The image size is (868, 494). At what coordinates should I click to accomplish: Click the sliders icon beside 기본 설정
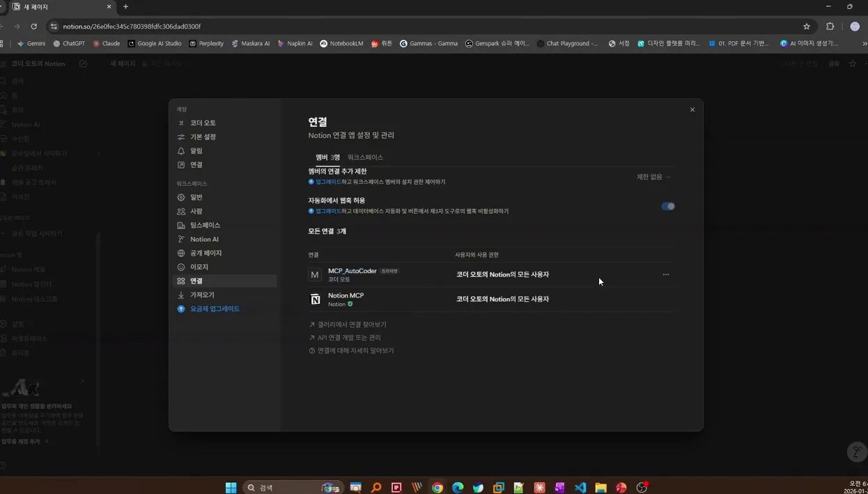pos(181,137)
